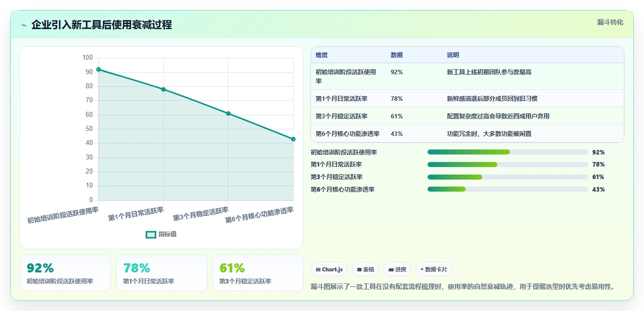
Task: Click the lightning icon beside the title
Action: (x=24, y=25)
